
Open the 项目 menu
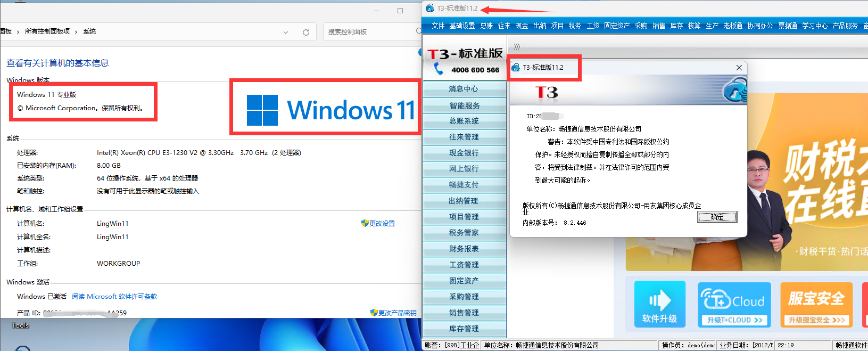(x=557, y=26)
